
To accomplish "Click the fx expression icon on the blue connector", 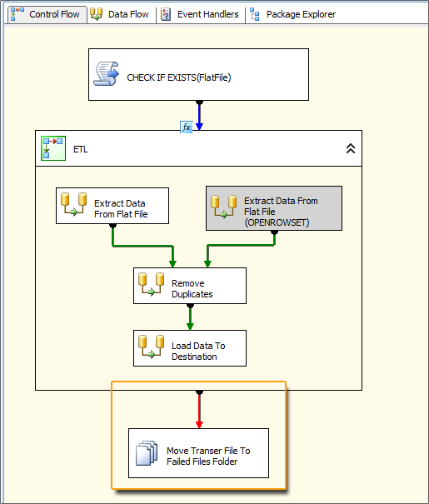I will (187, 127).
